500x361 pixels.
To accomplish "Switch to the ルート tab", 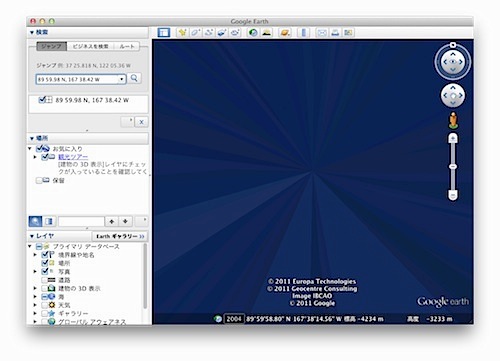I will (127, 46).
